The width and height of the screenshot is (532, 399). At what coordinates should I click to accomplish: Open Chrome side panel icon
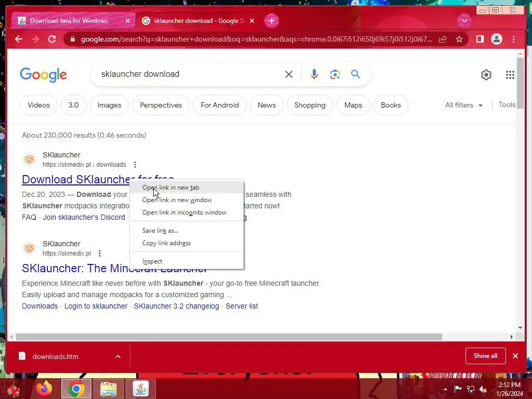click(x=480, y=39)
